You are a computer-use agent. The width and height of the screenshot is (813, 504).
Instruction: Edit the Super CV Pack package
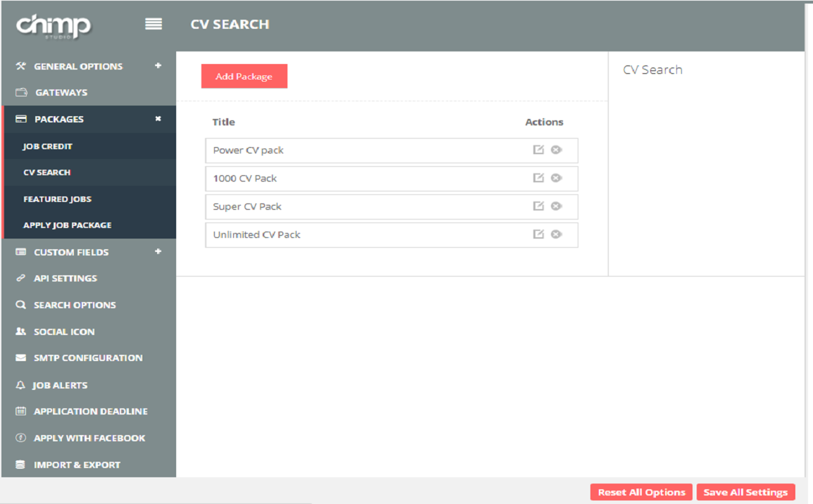(538, 206)
